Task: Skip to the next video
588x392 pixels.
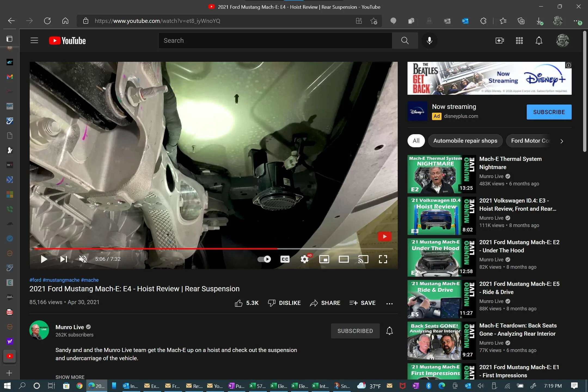Action: tap(63, 259)
